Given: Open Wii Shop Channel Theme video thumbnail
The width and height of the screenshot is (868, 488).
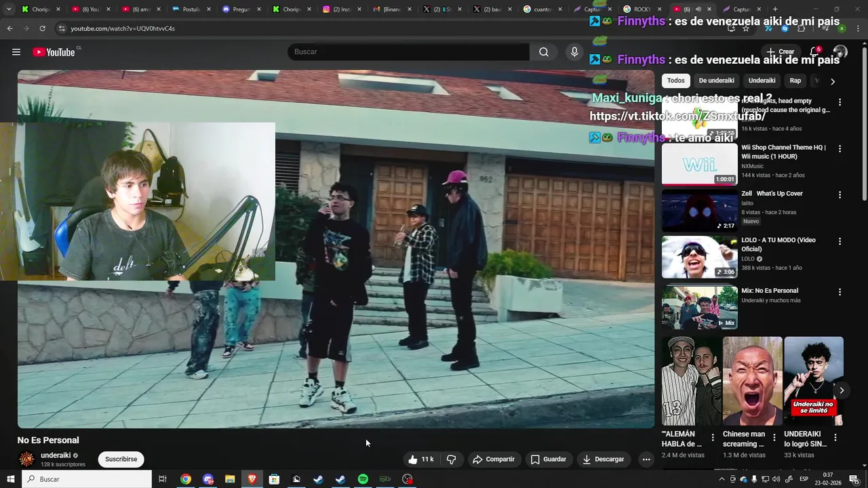Looking at the screenshot, I should pos(699,164).
